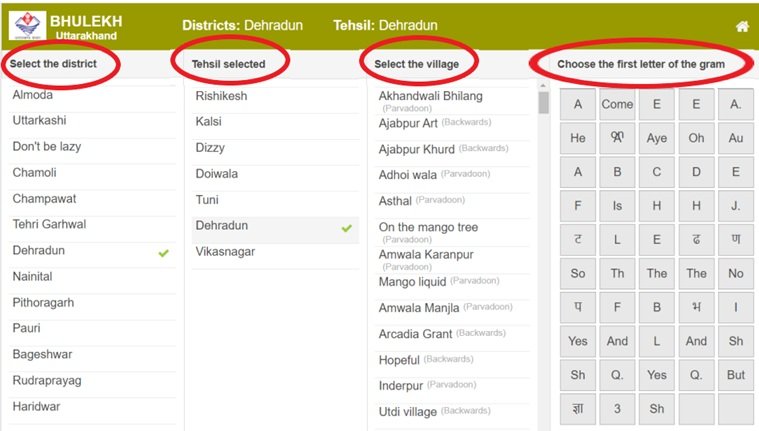Open Akhandwali Bhilang village
Viewport: 759px width, 431px height.
coord(430,96)
